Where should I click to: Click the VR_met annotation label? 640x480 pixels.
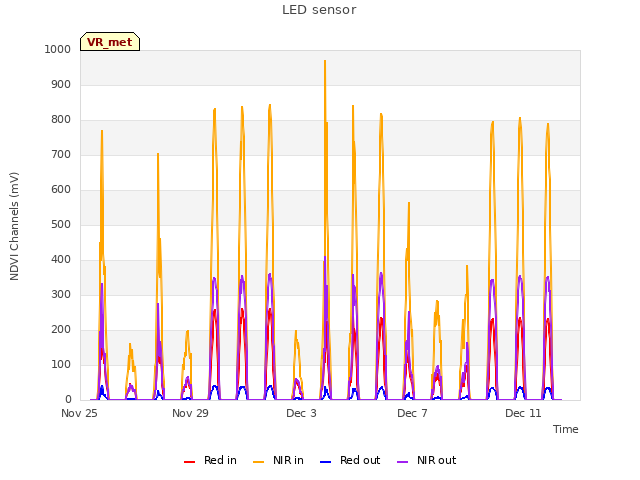point(110,42)
